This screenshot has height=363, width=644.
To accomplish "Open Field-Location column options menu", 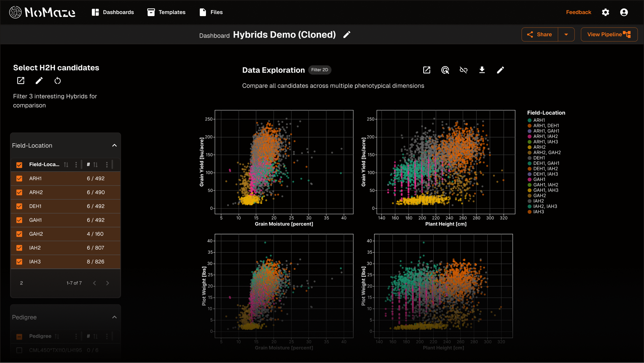I will (76, 165).
